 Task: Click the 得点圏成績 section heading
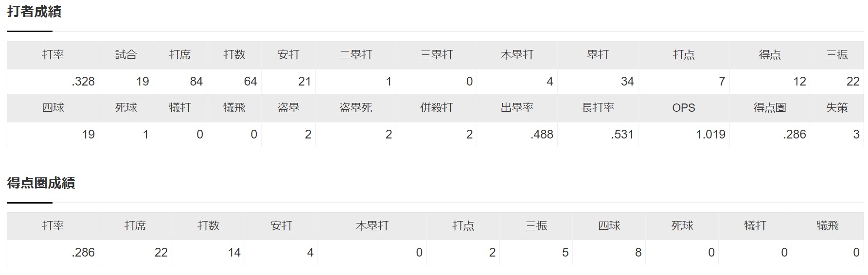(x=41, y=183)
